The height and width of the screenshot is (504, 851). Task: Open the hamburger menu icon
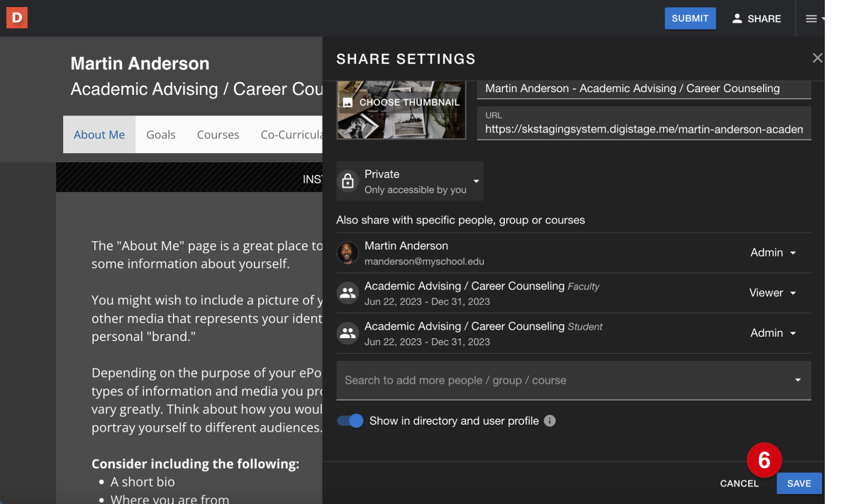click(812, 19)
